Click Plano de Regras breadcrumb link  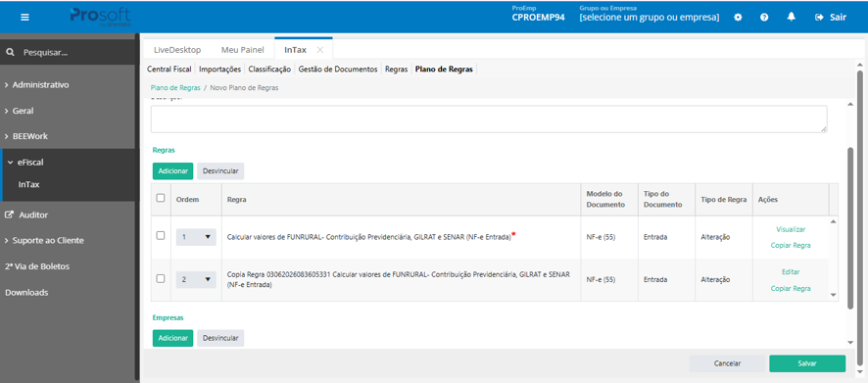(175, 87)
